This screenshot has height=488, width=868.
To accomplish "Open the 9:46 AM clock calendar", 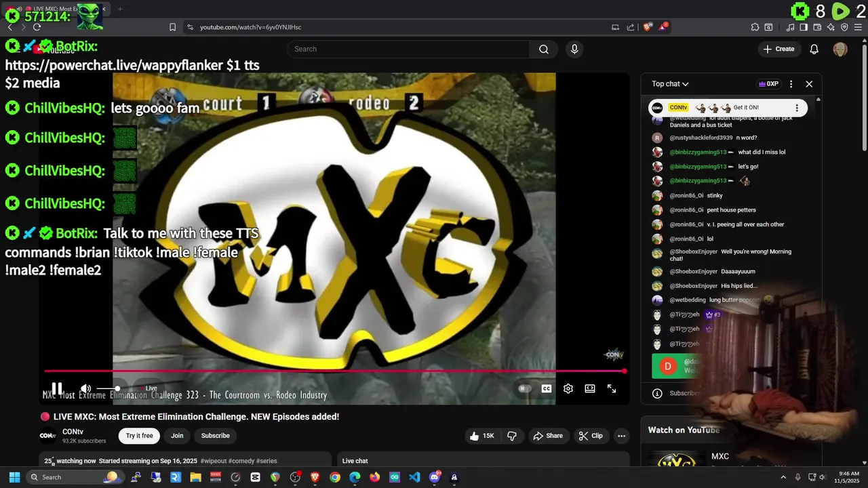I will tap(846, 477).
